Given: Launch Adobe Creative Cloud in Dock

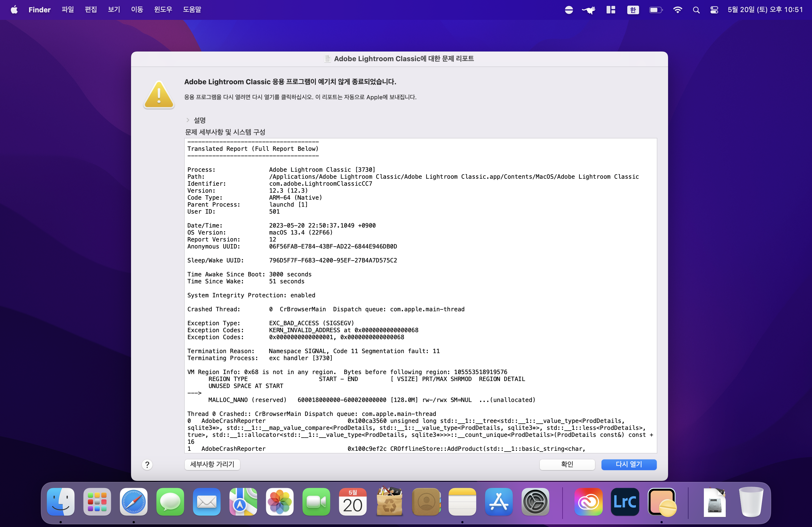Looking at the screenshot, I should coord(588,502).
